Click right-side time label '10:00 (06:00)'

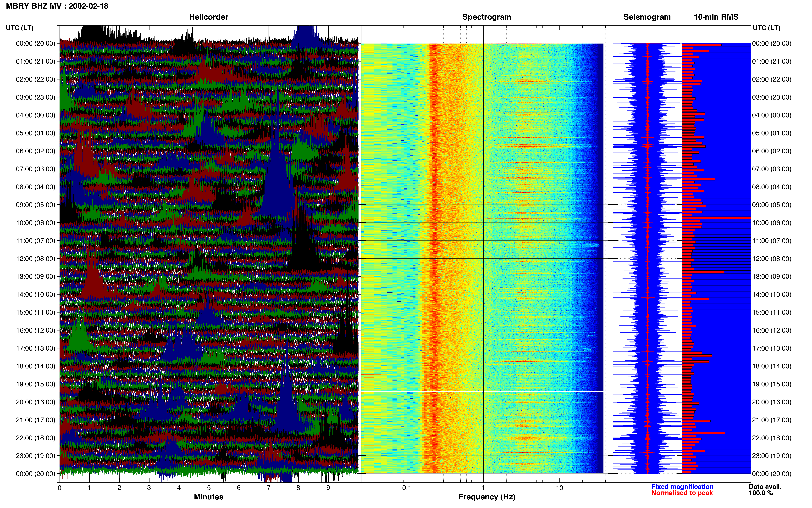click(772, 223)
